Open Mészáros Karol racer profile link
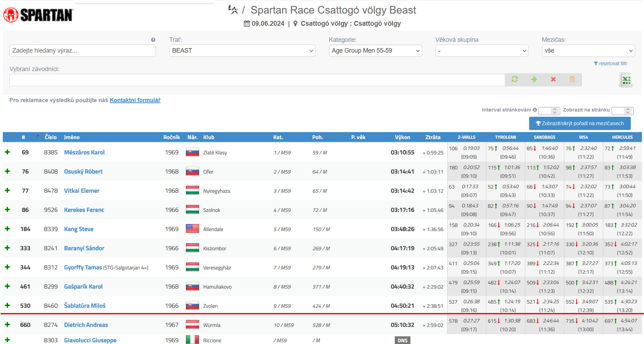The width and height of the screenshot is (644, 344). pos(84,152)
